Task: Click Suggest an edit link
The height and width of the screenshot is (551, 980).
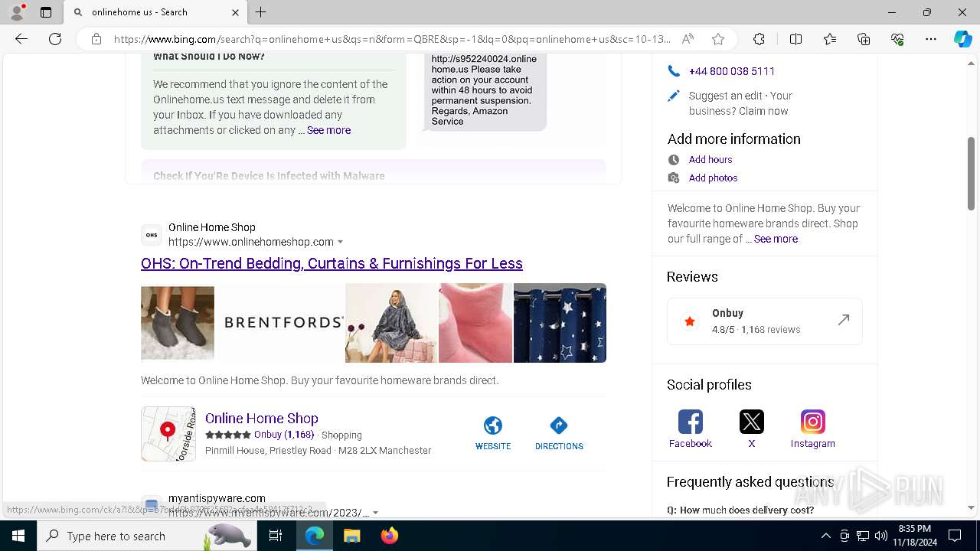Action: coord(725,96)
